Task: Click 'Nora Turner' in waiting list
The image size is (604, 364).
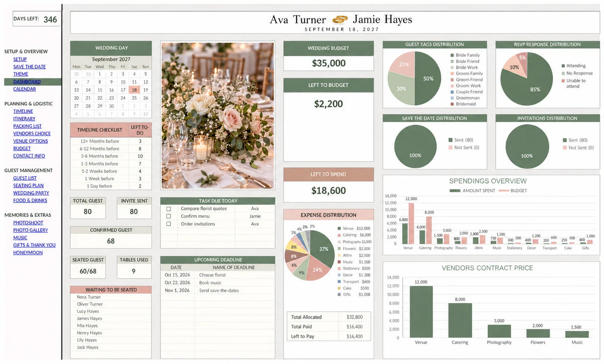Action: [x=89, y=297]
